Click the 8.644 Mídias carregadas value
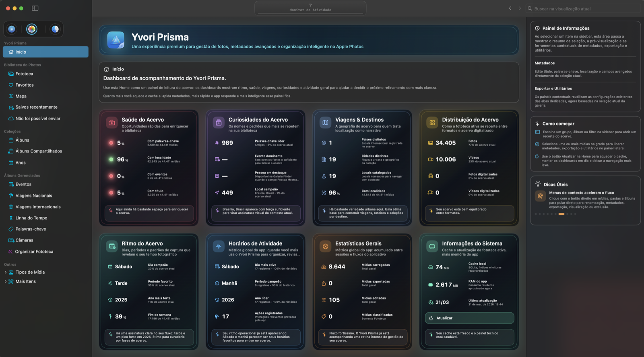644x357 pixels. (337, 267)
